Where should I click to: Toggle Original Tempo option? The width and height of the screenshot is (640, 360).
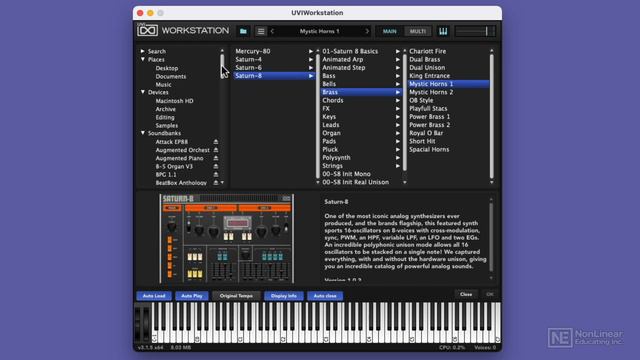point(236,296)
